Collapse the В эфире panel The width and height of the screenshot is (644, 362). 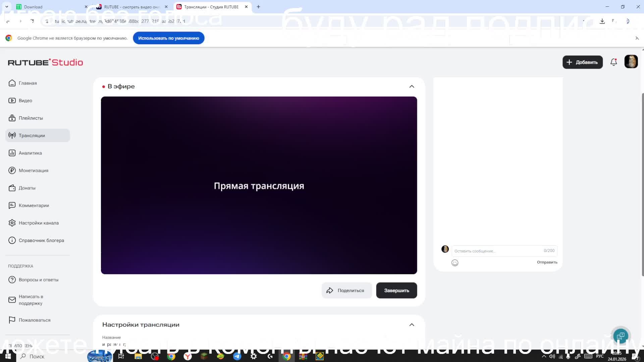point(412,86)
